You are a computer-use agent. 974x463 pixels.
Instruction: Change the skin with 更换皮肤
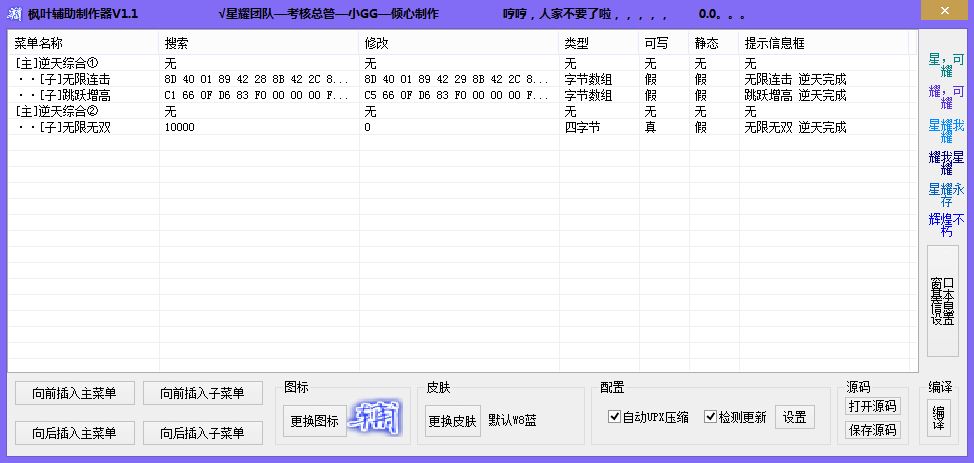click(453, 421)
